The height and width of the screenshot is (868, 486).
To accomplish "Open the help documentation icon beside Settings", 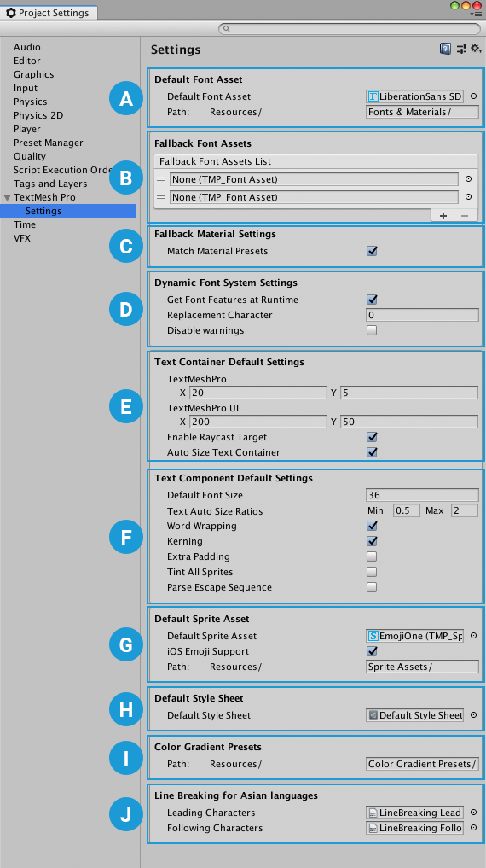I will (445, 49).
